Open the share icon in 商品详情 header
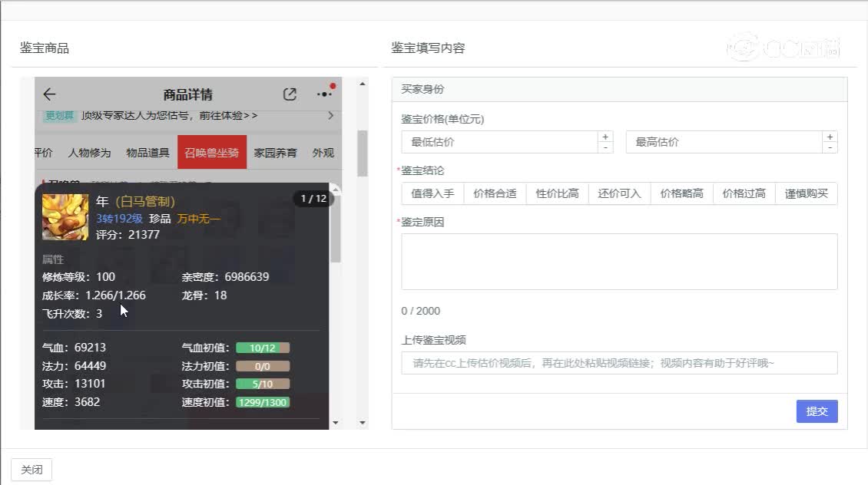 [x=290, y=94]
